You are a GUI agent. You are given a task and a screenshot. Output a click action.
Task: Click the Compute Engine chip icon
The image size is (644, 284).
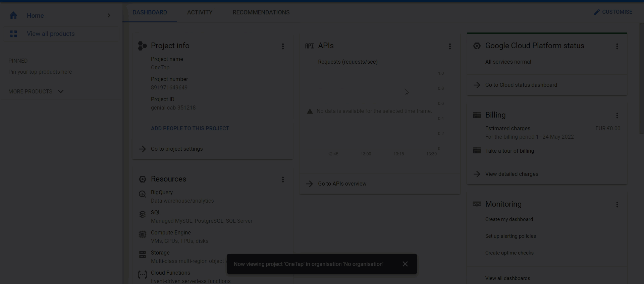click(142, 234)
